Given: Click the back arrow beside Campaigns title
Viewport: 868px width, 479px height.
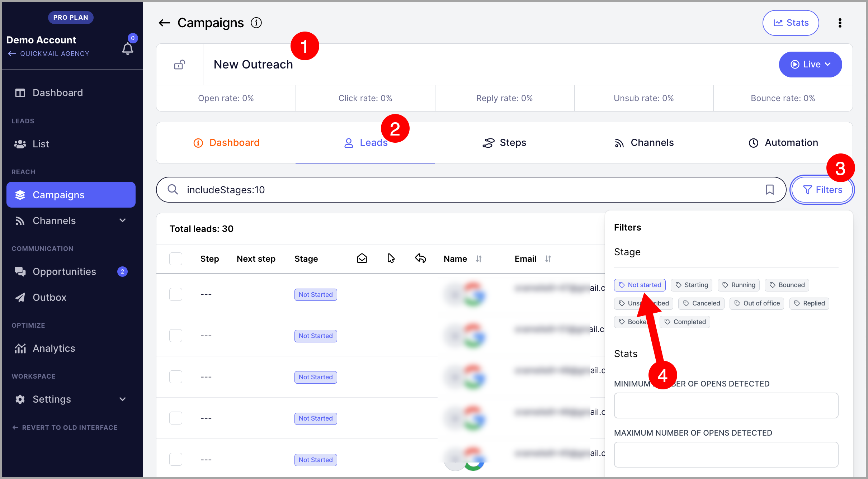Looking at the screenshot, I should [164, 23].
